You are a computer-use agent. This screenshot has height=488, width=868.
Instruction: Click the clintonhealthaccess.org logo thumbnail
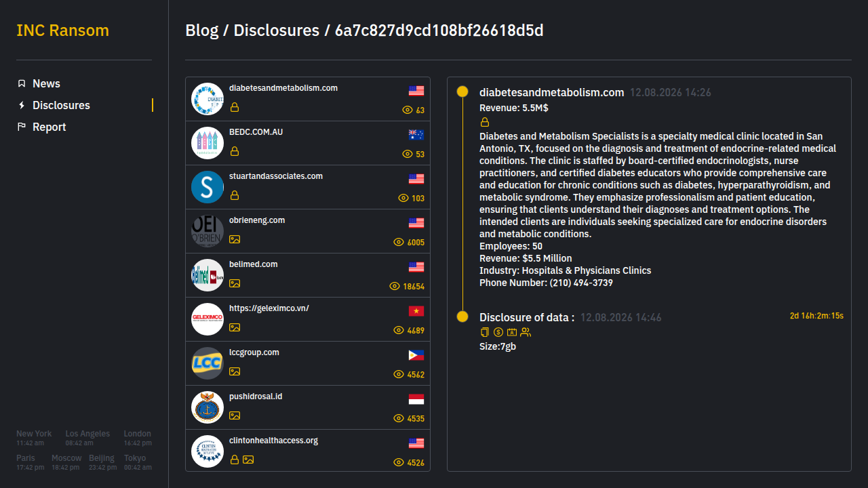pos(208,451)
